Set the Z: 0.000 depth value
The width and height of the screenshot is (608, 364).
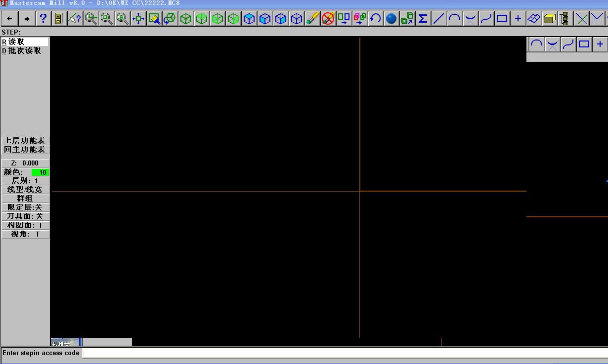tap(25, 163)
